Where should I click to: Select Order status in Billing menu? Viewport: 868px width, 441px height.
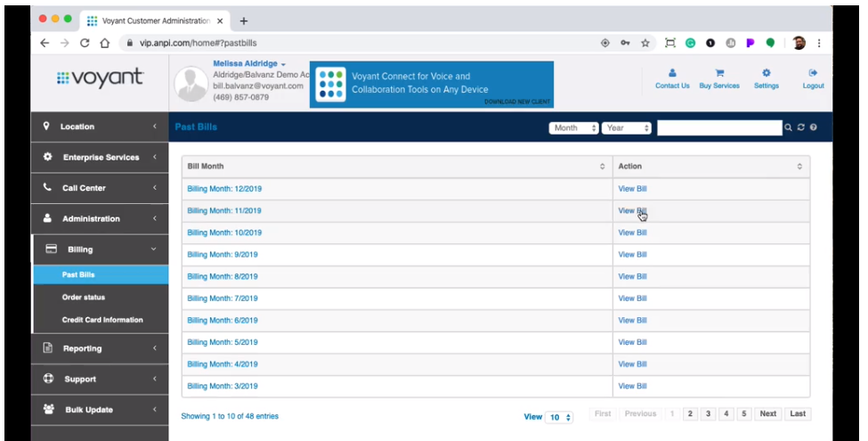click(83, 297)
